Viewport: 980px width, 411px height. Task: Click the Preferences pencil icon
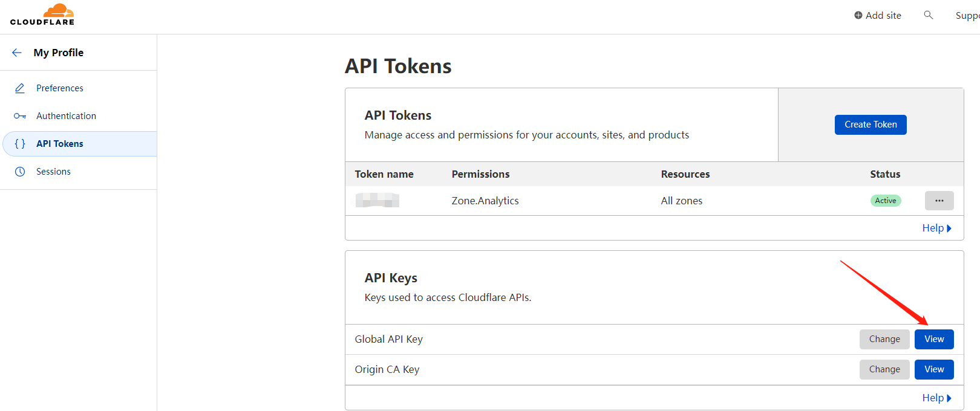tap(20, 88)
